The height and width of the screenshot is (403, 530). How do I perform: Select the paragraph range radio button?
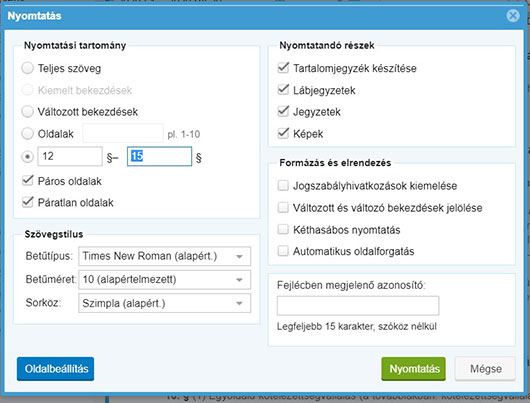tap(28, 157)
